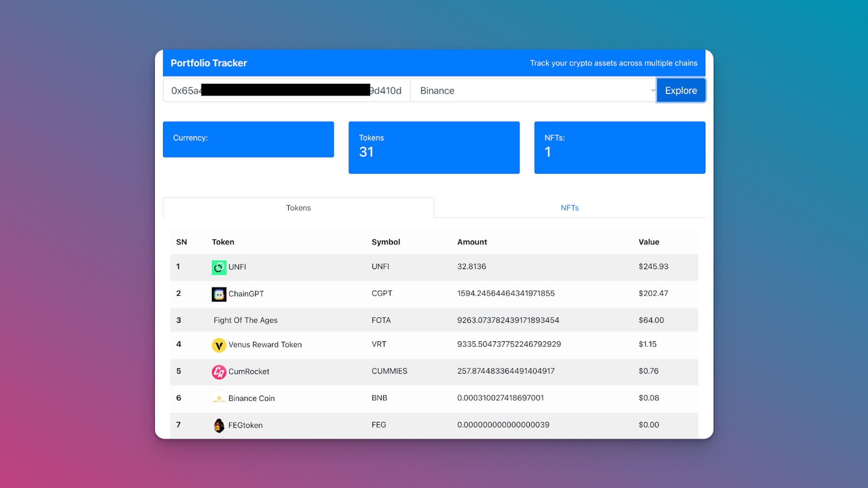Click the UNFI green circular logo
The width and height of the screenshot is (868, 488).
(x=219, y=267)
